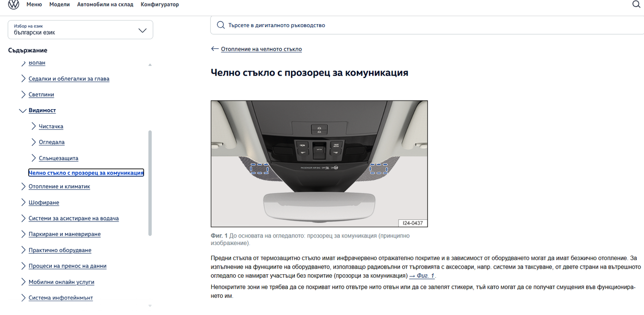Image resolution: width=644 pixels, height=315 pixels.
Task: Expand Система инфотейнмънт chevron
Action: tap(23, 297)
